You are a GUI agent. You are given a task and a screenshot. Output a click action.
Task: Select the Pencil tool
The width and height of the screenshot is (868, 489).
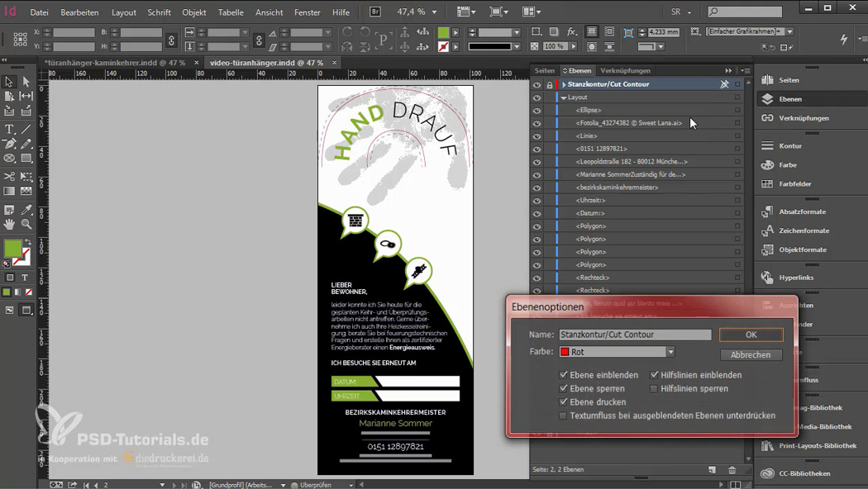(26, 144)
